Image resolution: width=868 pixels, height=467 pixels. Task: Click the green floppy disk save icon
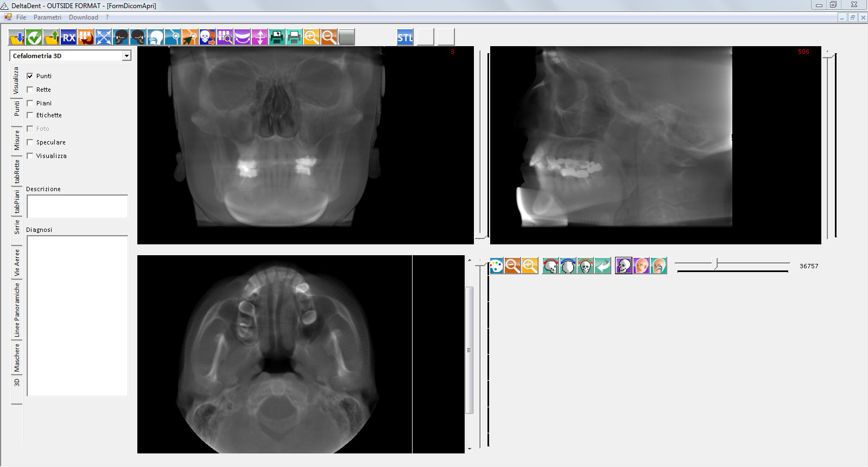pyautogui.click(x=277, y=37)
